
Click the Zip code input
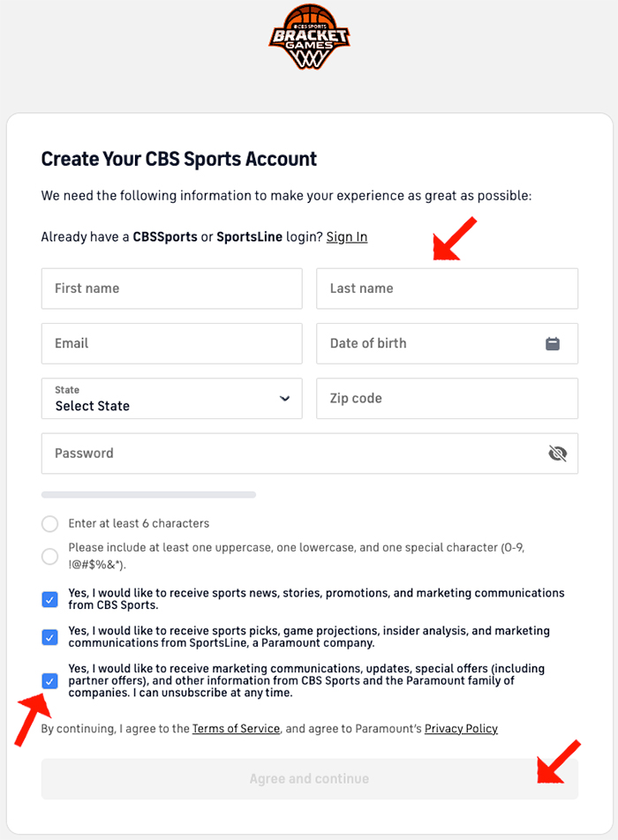(447, 399)
